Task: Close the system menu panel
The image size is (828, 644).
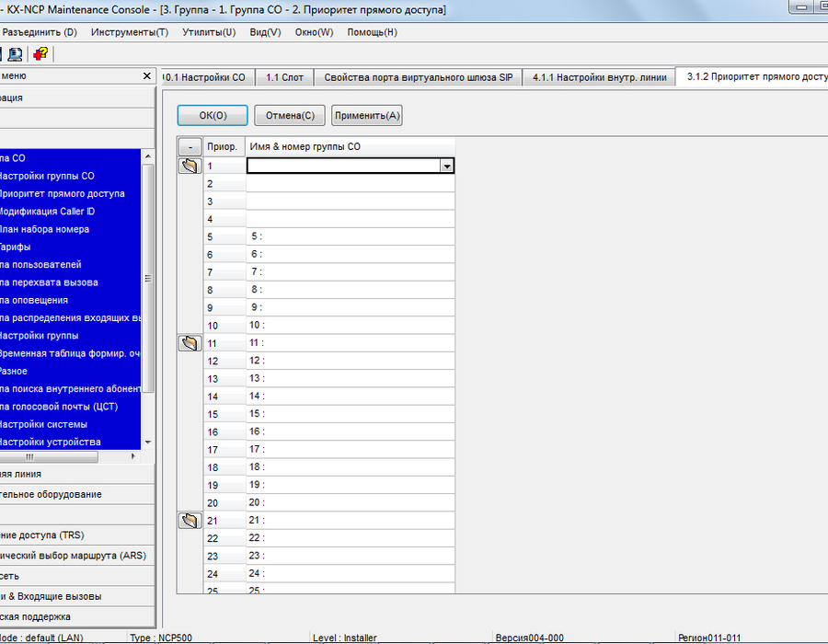Action: pyautogui.click(x=147, y=76)
